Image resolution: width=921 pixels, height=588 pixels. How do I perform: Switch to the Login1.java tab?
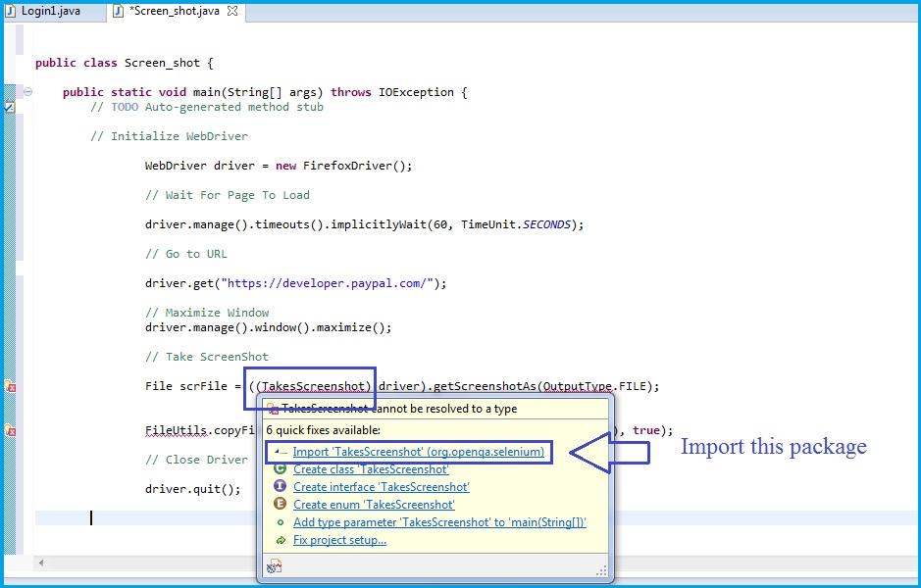coord(50,11)
